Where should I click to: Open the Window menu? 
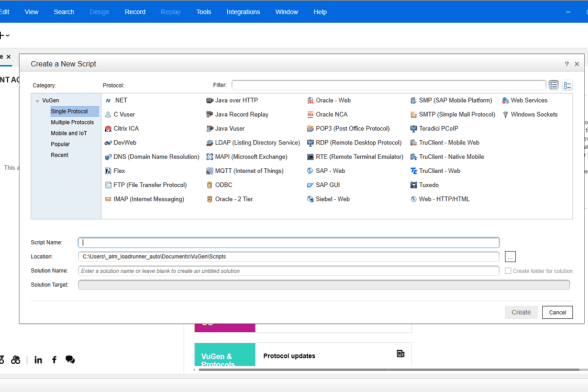[286, 12]
